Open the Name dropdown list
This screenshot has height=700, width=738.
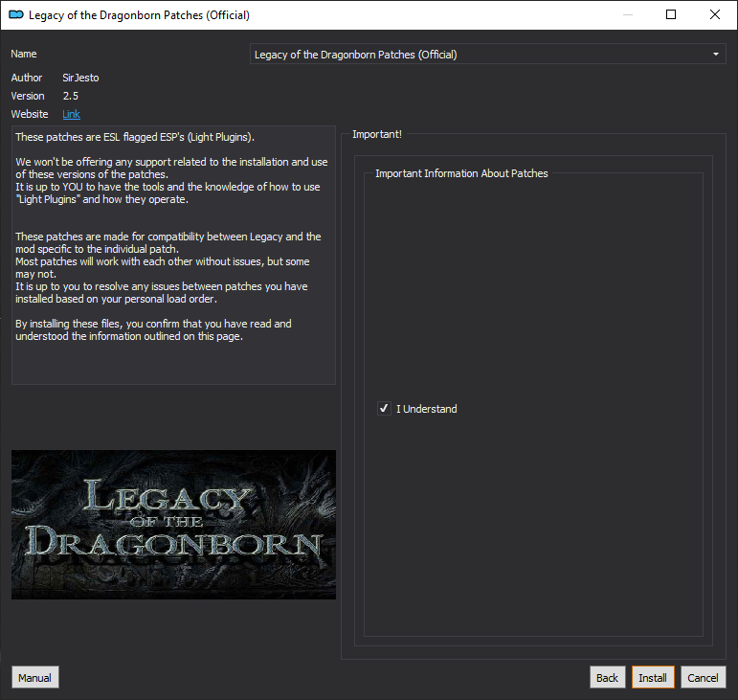pos(487,55)
